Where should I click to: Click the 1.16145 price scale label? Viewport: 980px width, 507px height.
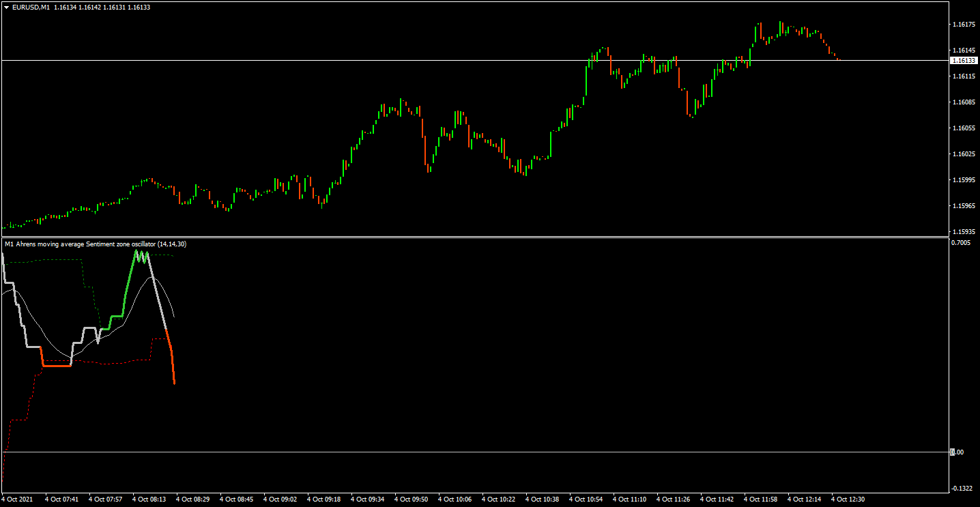pos(963,50)
